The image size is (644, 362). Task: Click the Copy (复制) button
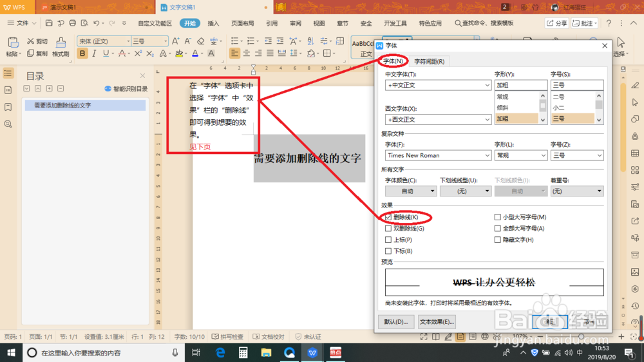[x=37, y=53]
